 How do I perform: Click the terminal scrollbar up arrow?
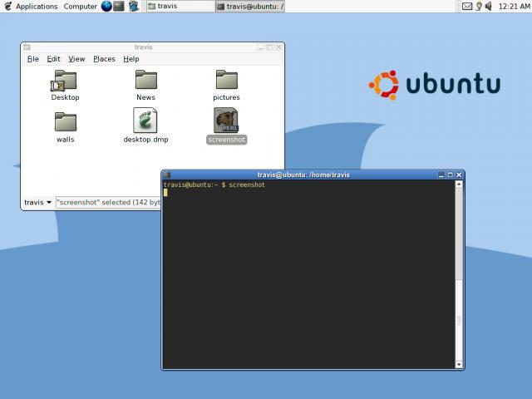pyautogui.click(x=459, y=185)
